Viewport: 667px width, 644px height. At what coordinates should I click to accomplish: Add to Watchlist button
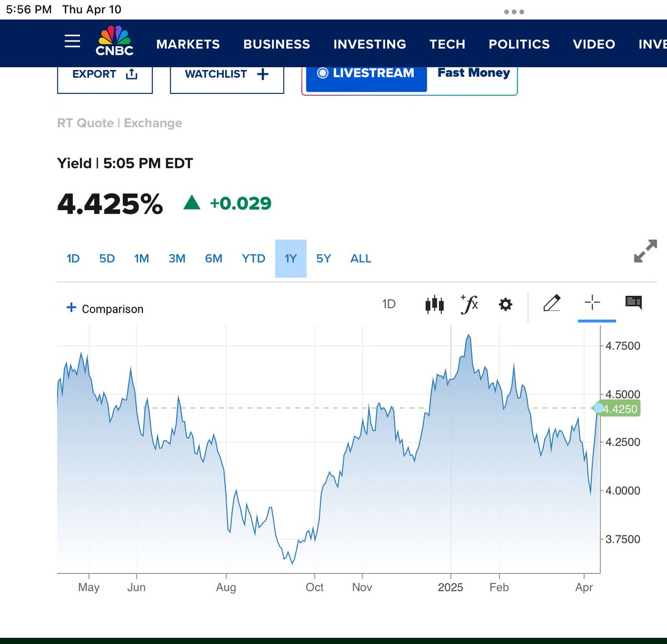point(227,76)
